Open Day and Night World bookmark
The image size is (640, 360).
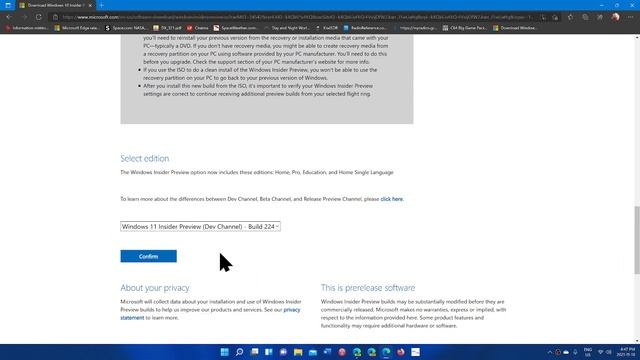click(x=286, y=28)
